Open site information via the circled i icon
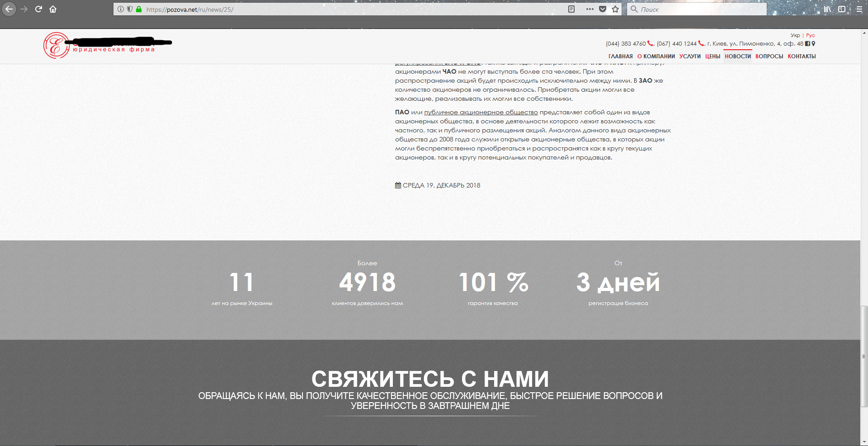 coord(121,9)
